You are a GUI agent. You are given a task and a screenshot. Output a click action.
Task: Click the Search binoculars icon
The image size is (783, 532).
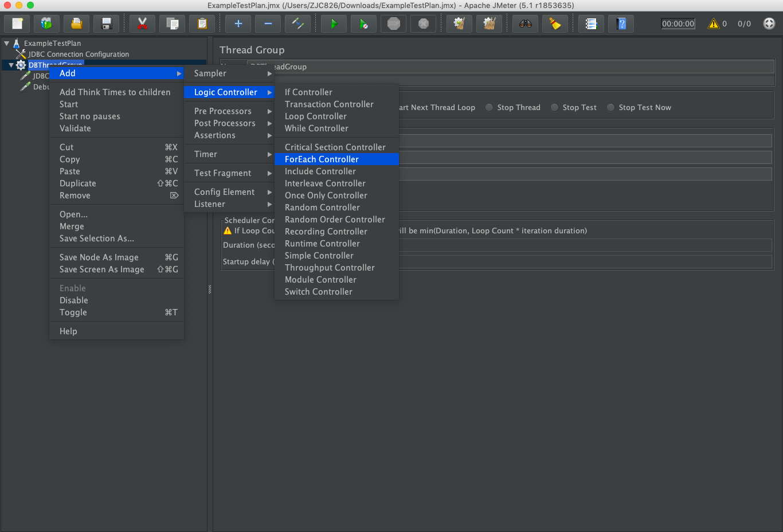tap(525, 24)
